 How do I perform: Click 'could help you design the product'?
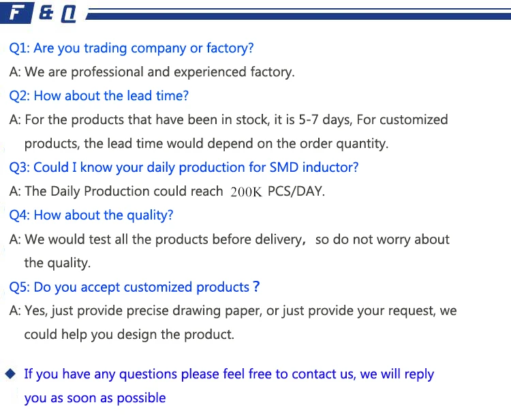click(x=129, y=335)
